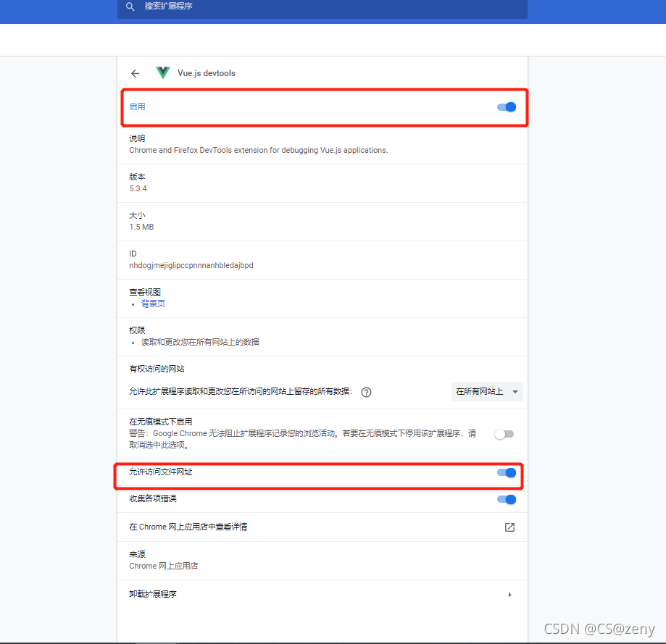Image resolution: width=666 pixels, height=644 pixels.
Task: Click the 启用 label
Action: [x=137, y=106]
